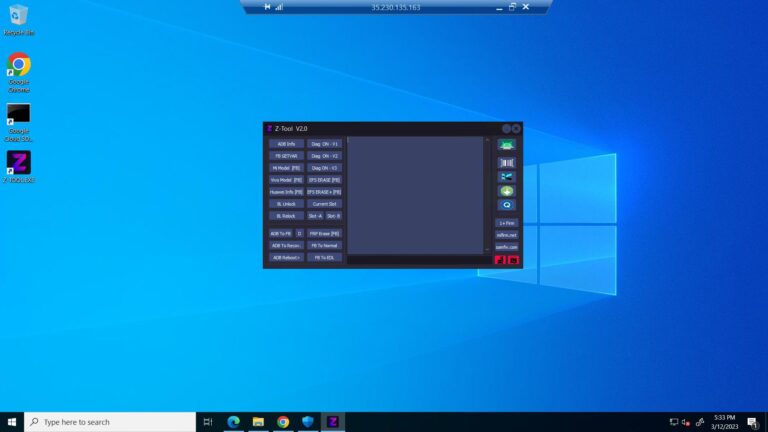The image size is (768, 432).
Task: Click the log scrollbar up arrow
Action: (487, 140)
